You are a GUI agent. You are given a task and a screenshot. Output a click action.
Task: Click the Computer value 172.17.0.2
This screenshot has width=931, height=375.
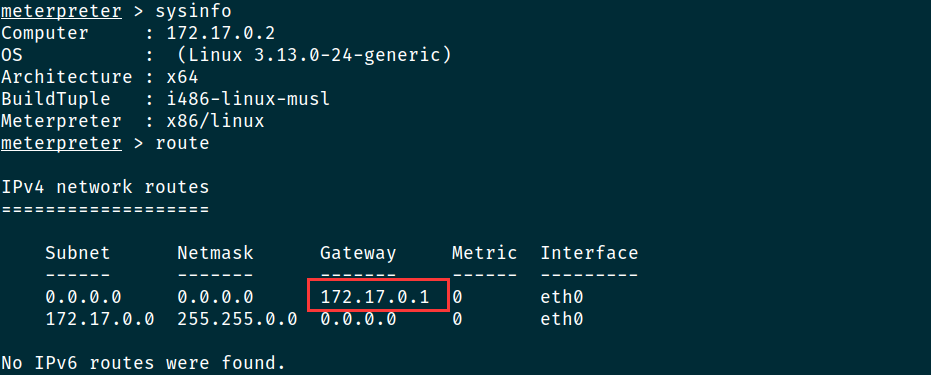[x=221, y=33]
